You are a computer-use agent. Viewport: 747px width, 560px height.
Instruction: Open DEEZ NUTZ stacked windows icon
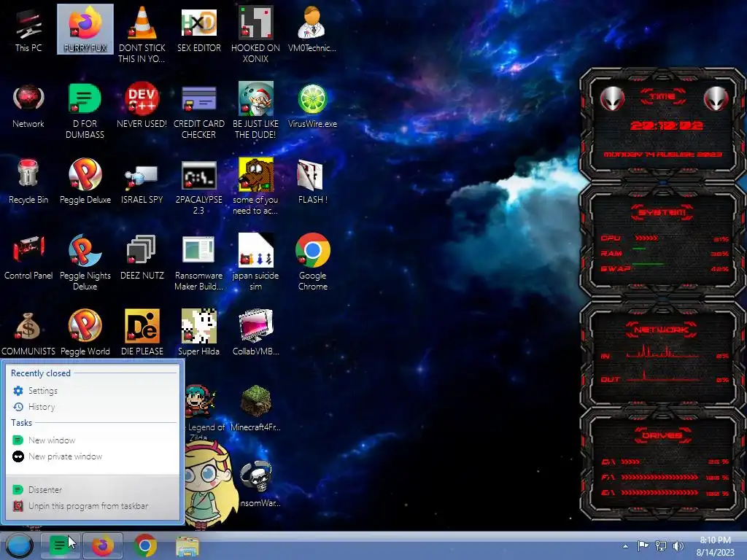[142, 257]
